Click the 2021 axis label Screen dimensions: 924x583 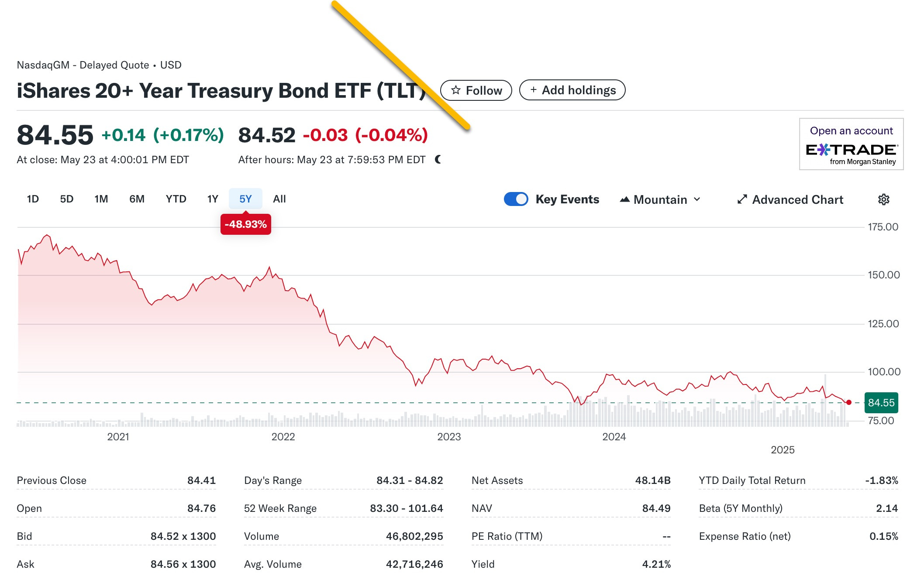[118, 437]
